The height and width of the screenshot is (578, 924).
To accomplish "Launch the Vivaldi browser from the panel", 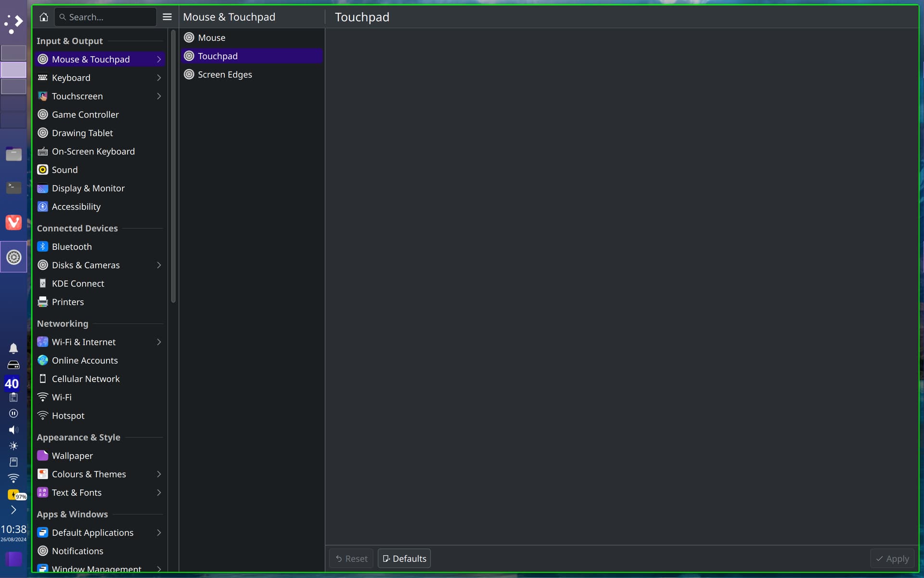I will tap(13, 223).
